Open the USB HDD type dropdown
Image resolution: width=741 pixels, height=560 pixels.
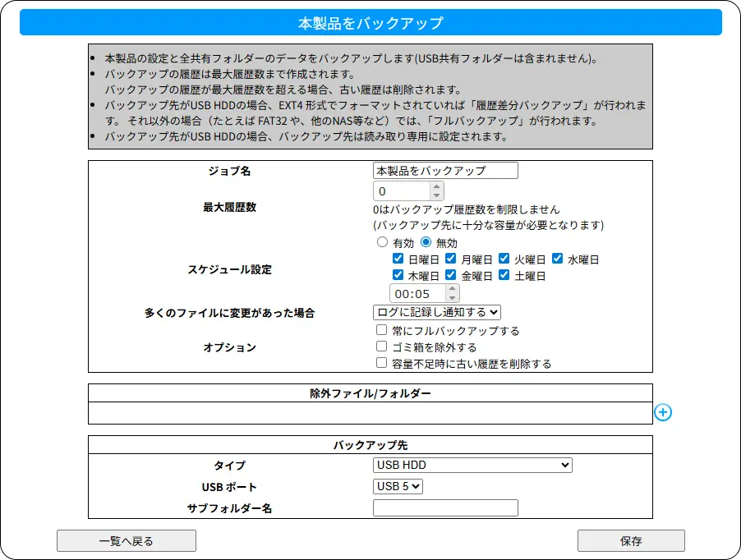point(472,465)
